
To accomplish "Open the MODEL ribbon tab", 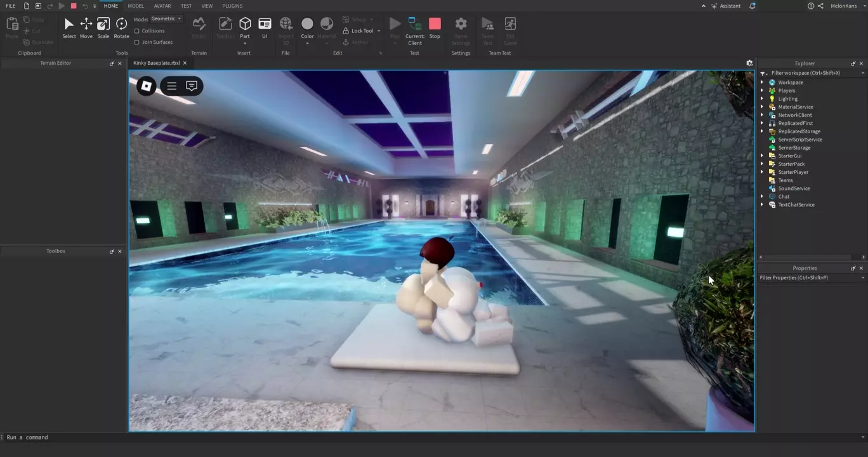I will tap(136, 6).
